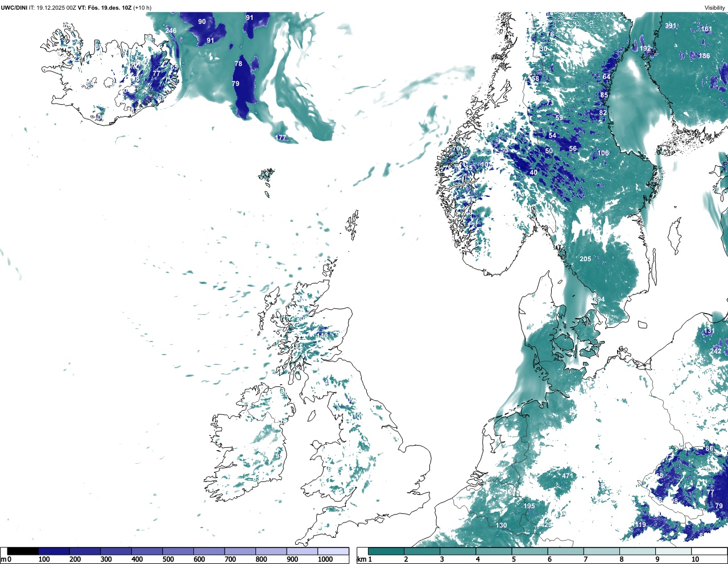Select the '64' value on the Swedish coast

pos(606,77)
